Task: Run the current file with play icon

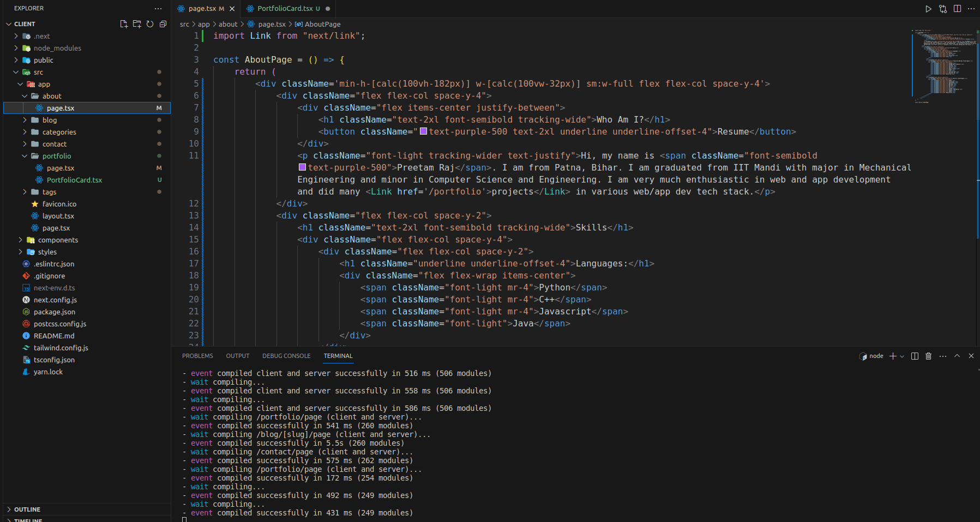Action: (928, 9)
